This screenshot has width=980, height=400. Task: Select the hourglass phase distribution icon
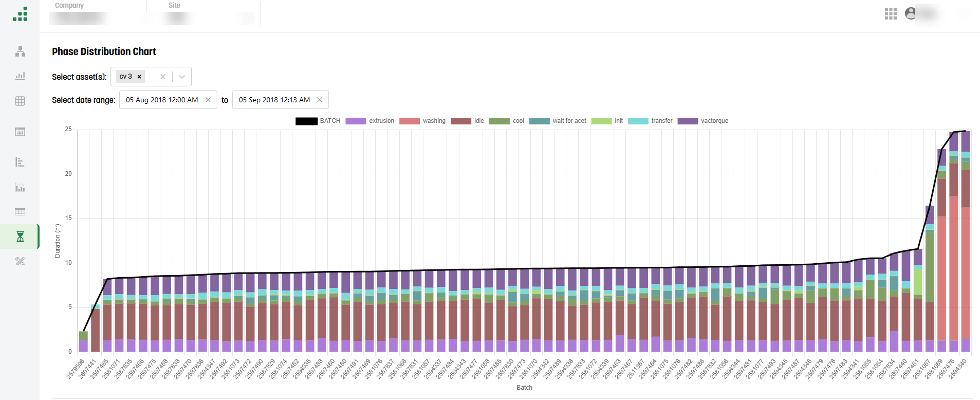click(x=20, y=237)
